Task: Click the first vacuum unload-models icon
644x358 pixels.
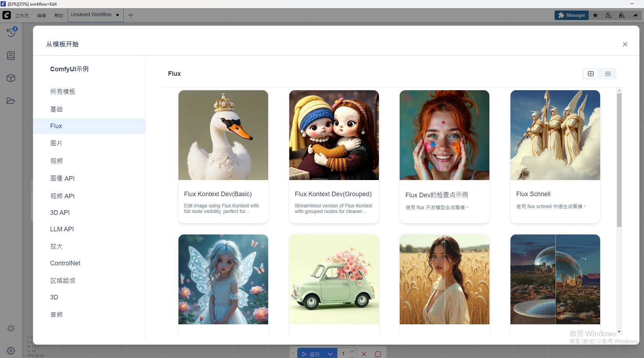Action: coord(609,15)
